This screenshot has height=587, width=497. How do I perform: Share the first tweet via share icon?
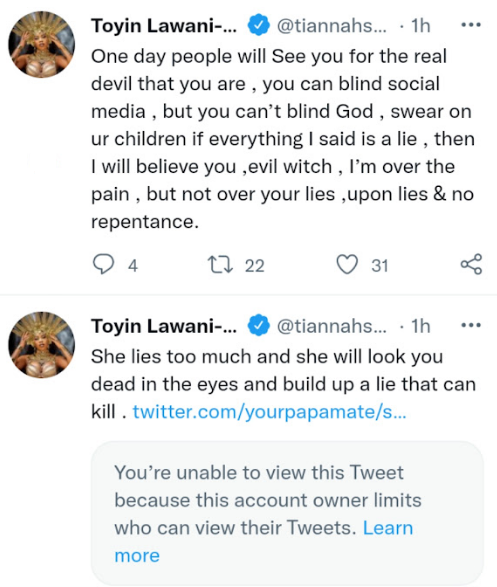(471, 264)
